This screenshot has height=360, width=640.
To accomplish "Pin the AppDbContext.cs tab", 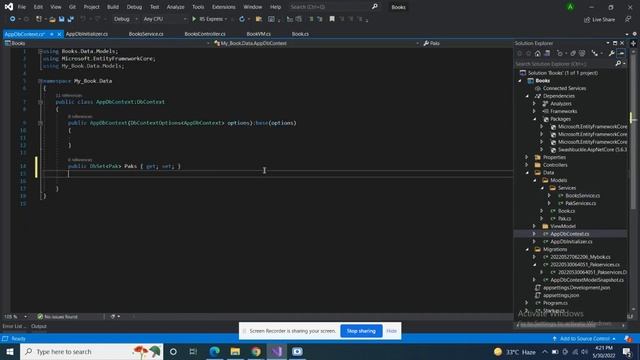I will 52,34.
